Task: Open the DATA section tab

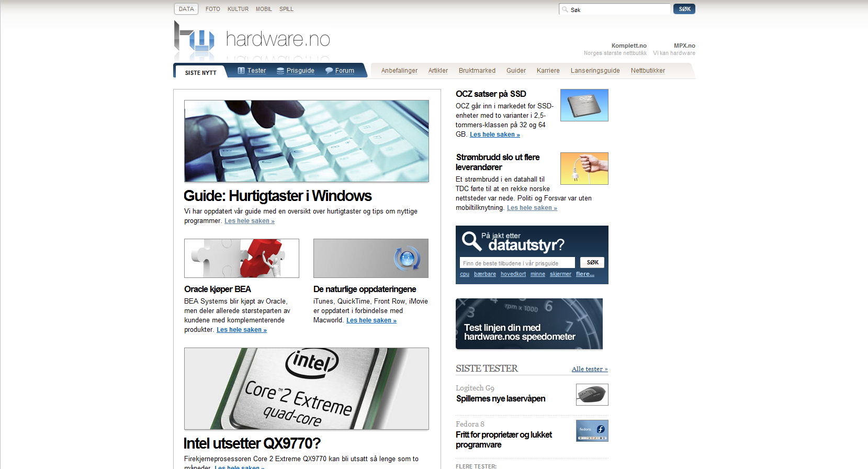Action: 186,9
